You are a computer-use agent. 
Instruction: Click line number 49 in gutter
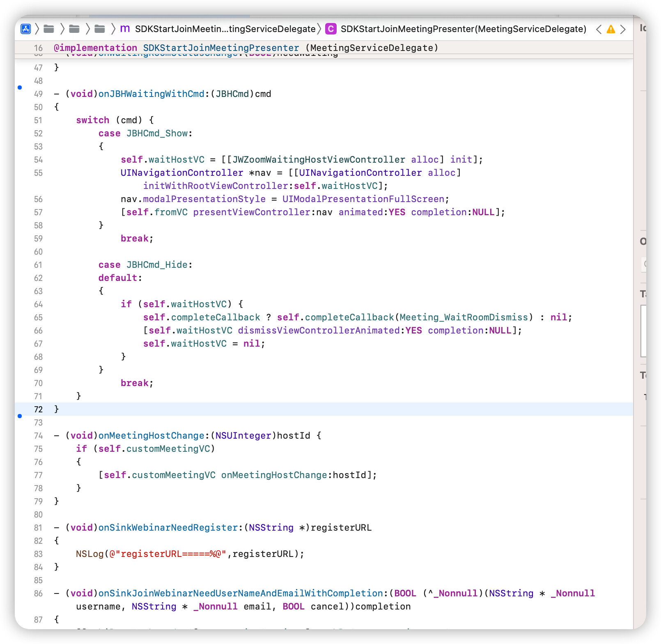click(x=38, y=94)
